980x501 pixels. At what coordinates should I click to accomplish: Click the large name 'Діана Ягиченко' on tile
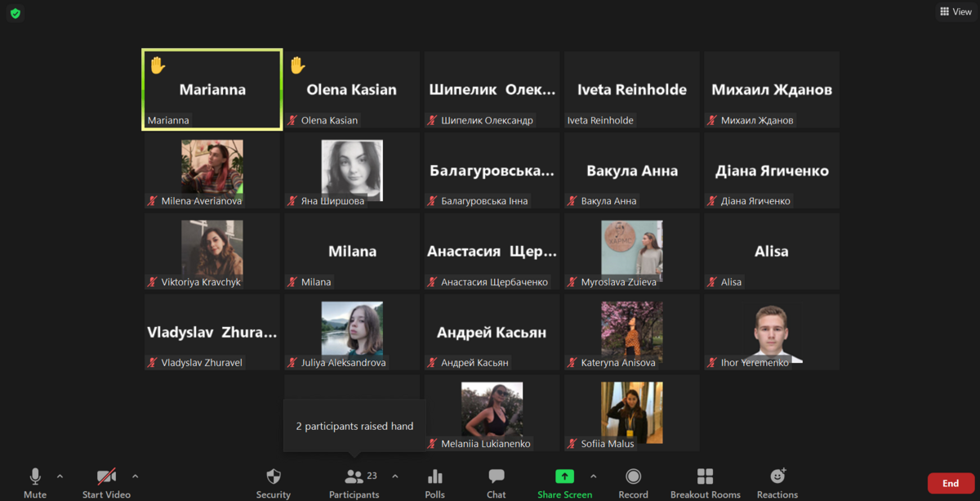click(772, 171)
